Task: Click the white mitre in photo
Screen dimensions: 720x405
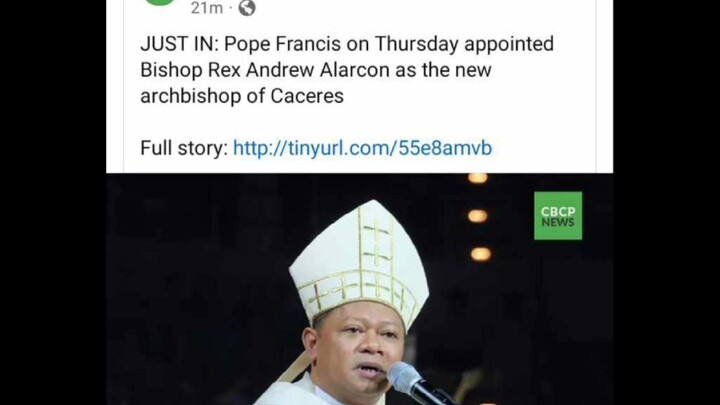Action: [359, 260]
